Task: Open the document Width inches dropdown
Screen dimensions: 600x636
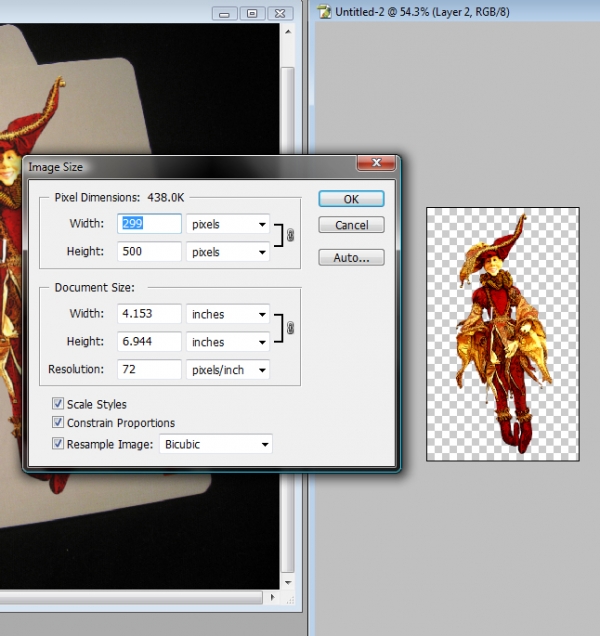Action: click(228, 314)
